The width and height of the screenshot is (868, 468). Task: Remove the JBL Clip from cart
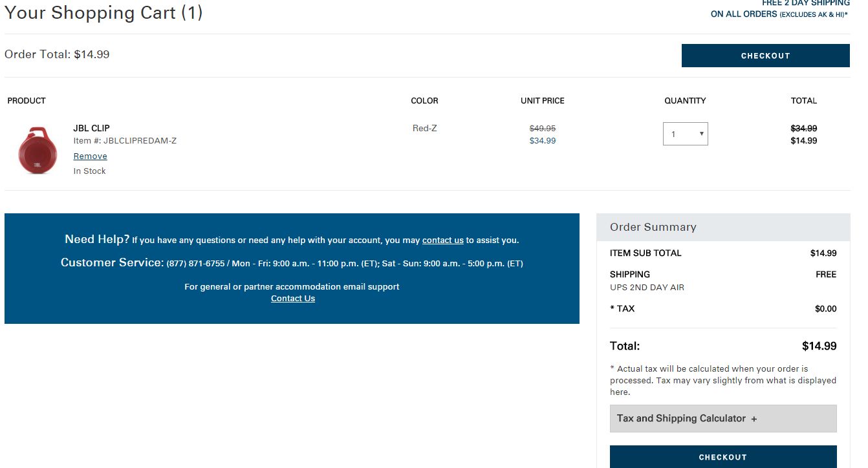click(x=90, y=156)
